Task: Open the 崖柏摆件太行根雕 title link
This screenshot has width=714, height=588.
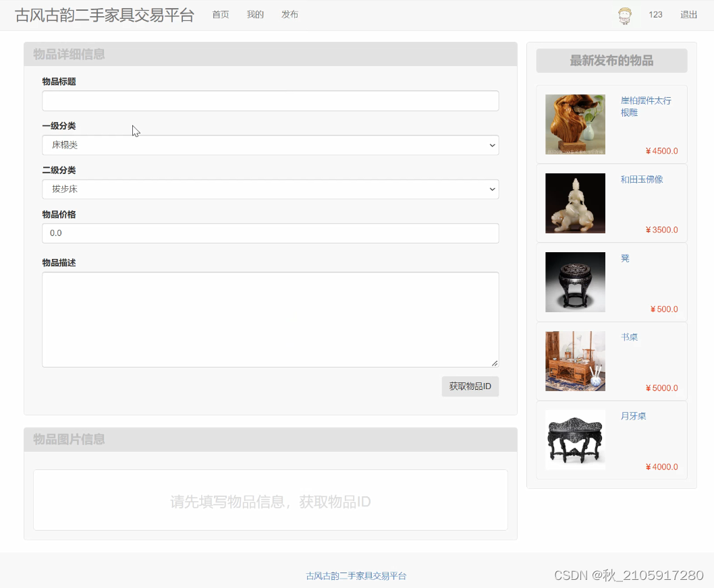Action: [646, 107]
